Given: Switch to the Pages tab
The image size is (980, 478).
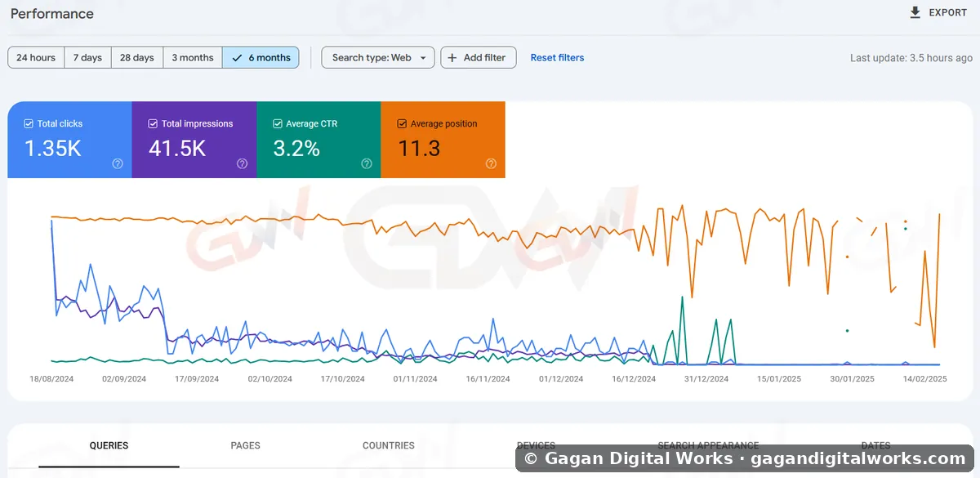Looking at the screenshot, I should 245,445.
